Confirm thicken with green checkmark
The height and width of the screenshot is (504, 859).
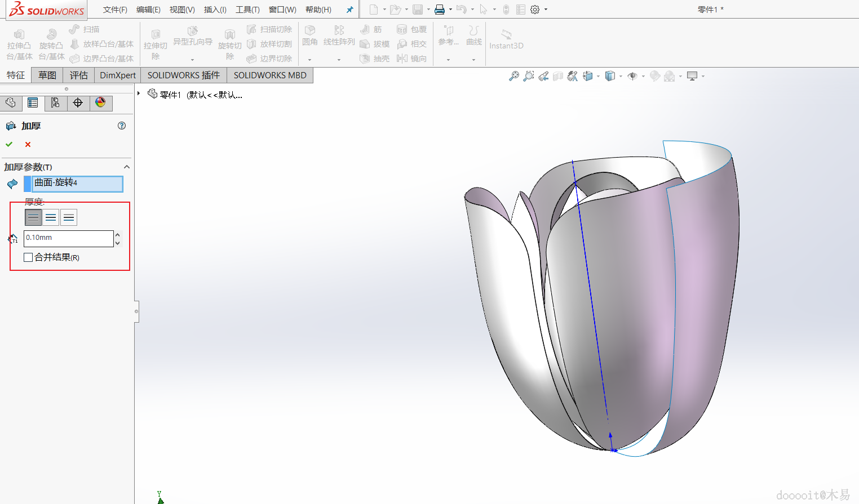(x=9, y=145)
